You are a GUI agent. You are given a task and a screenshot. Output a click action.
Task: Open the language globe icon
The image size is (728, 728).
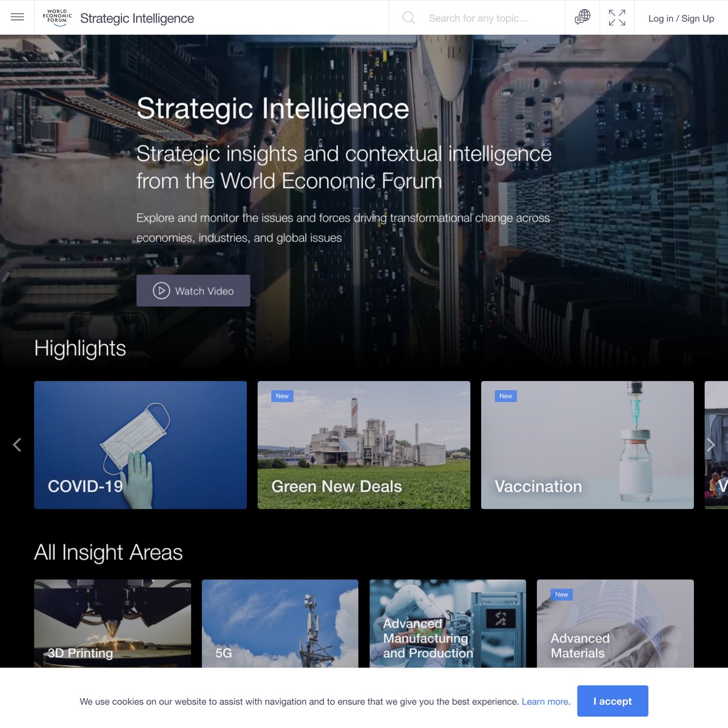tap(582, 18)
